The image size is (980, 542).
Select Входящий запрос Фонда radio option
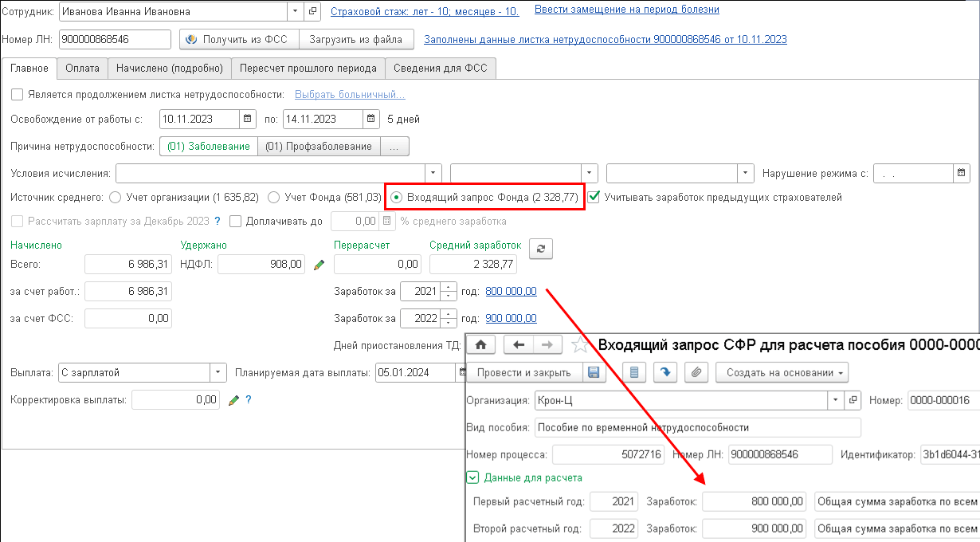(x=396, y=197)
